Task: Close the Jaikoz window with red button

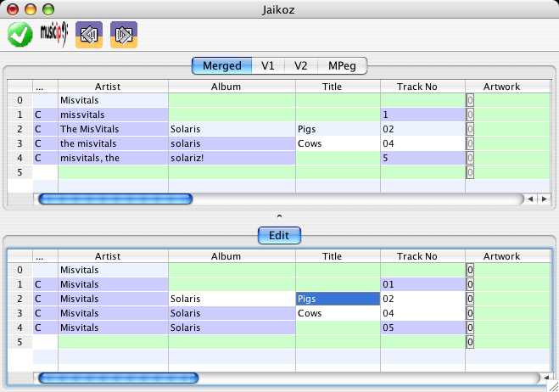Action: point(13,9)
